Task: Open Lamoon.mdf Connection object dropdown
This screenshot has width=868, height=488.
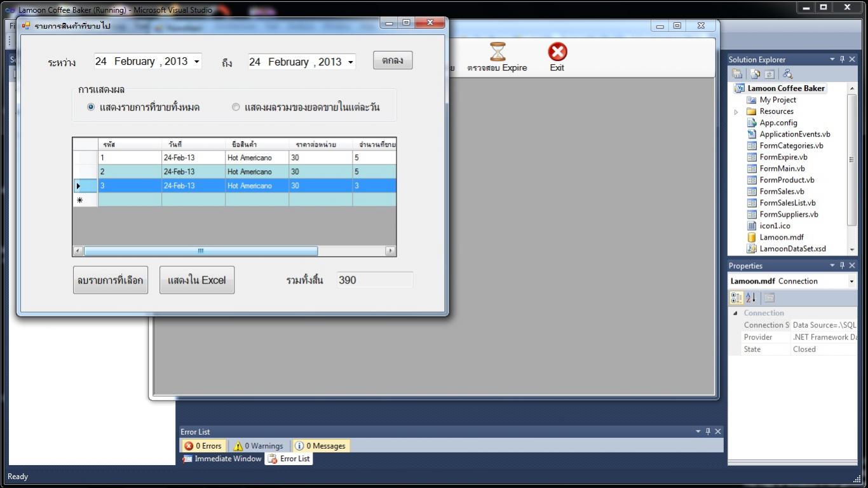Action: tap(851, 281)
